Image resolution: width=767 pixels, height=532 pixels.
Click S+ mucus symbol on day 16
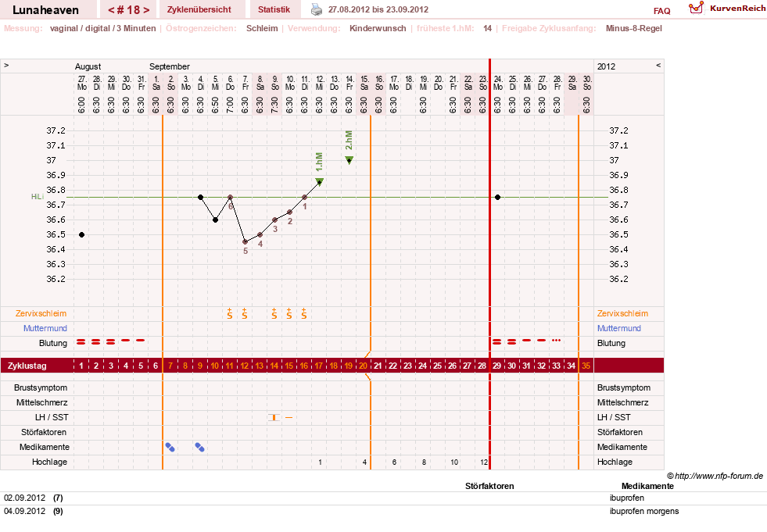click(x=304, y=313)
